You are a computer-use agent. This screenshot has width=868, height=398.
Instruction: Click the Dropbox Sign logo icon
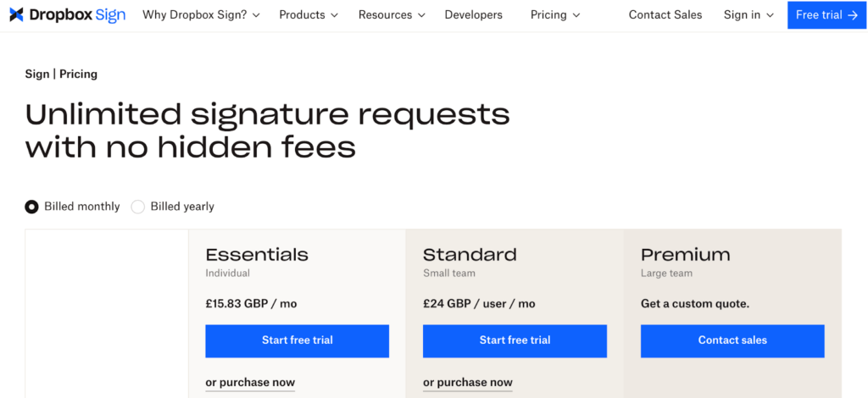pos(17,15)
